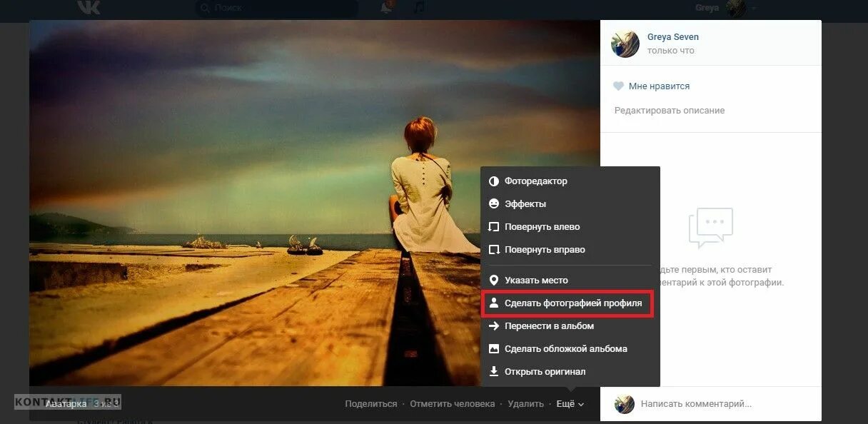
Task: Click the notifications bell icon
Action: tap(386, 7)
